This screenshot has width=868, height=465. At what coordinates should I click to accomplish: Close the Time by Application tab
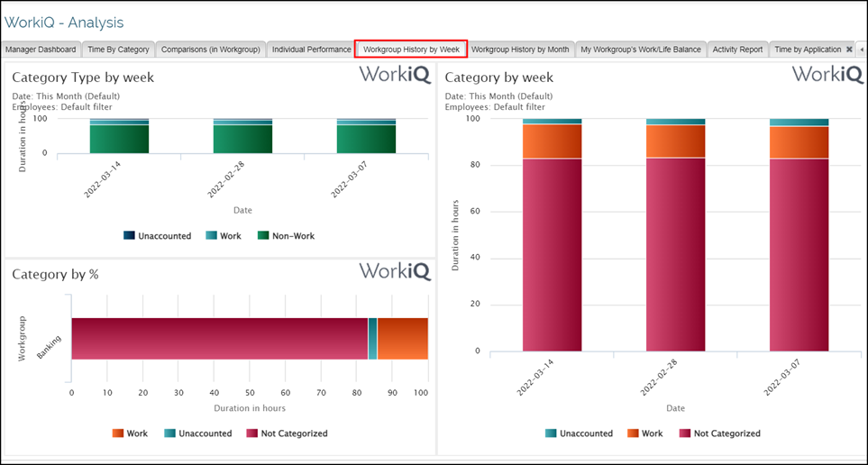point(849,50)
